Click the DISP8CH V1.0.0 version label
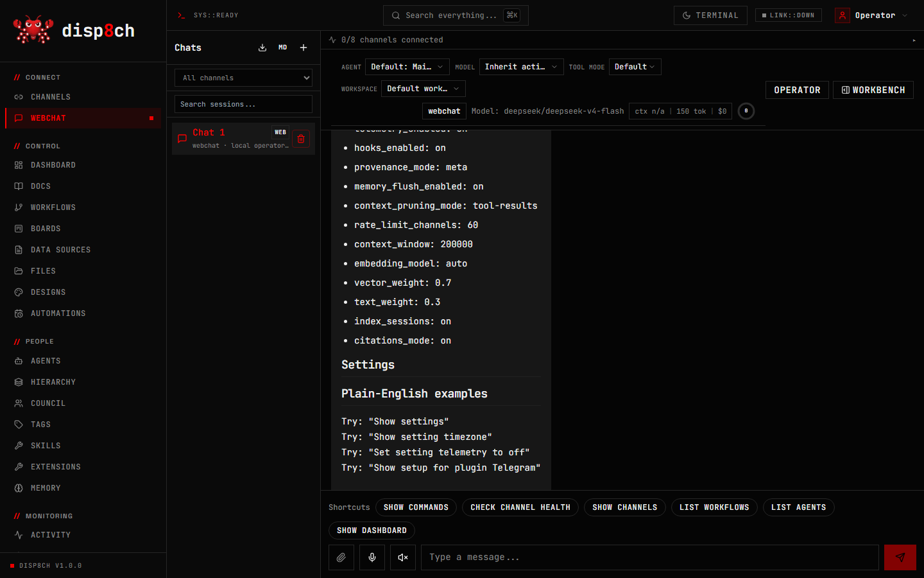 click(x=51, y=566)
